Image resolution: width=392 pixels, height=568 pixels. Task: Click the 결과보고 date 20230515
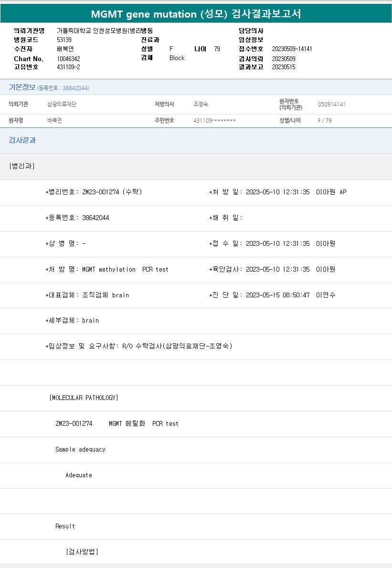pyautogui.click(x=284, y=67)
